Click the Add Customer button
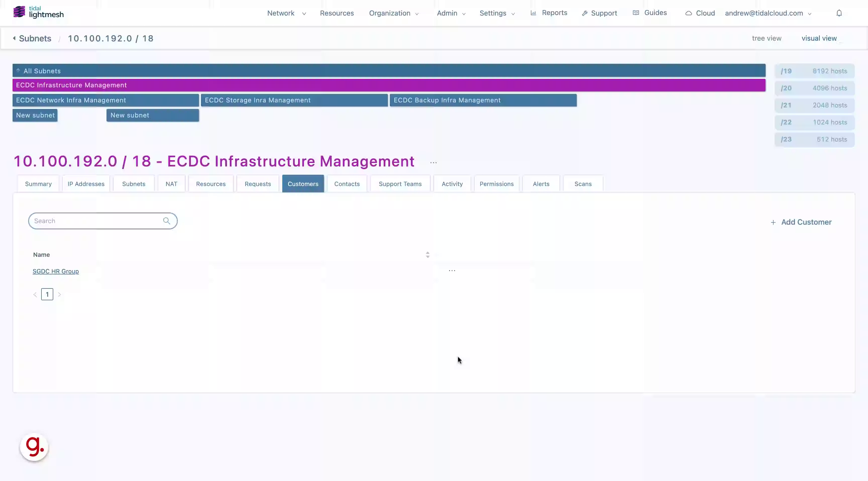This screenshot has width=868, height=481. click(x=801, y=222)
